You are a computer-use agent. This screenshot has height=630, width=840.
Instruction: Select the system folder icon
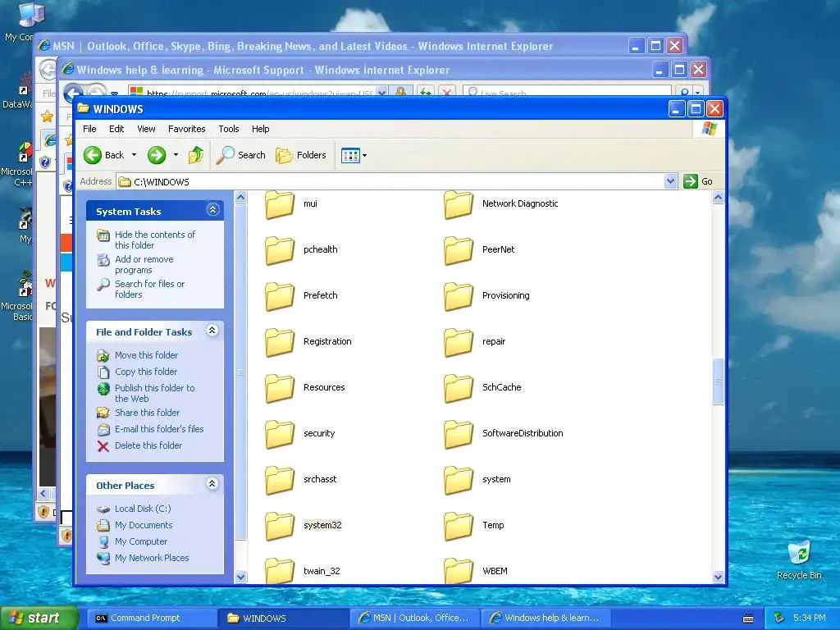(x=459, y=480)
